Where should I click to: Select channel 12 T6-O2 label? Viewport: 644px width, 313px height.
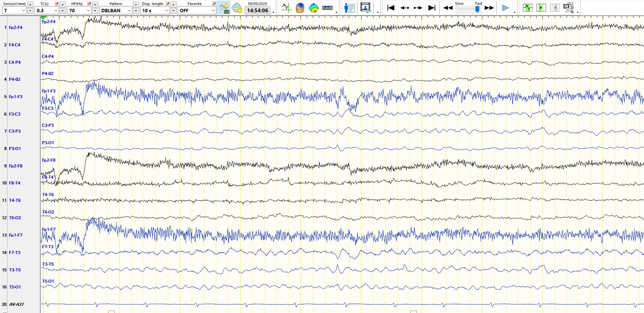[15, 218]
